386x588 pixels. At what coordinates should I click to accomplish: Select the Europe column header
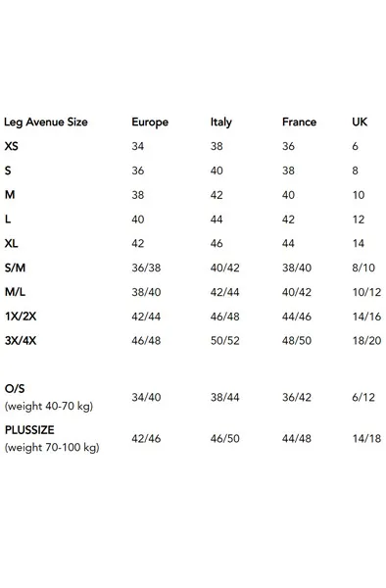(150, 122)
